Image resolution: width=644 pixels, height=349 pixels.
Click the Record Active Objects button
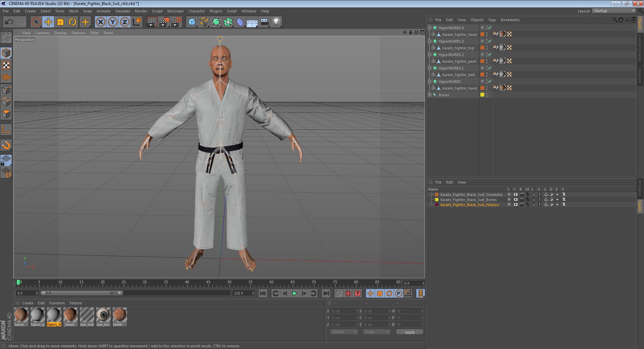click(x=339, y=294)
